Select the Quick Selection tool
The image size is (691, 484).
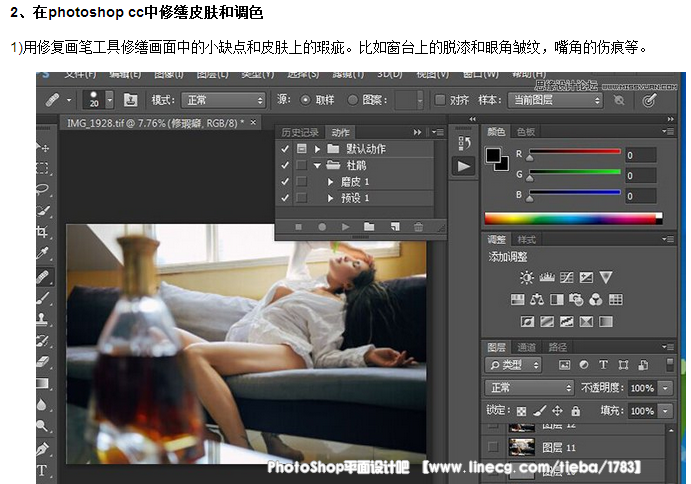pyautogui.click(x=43, y=210)
